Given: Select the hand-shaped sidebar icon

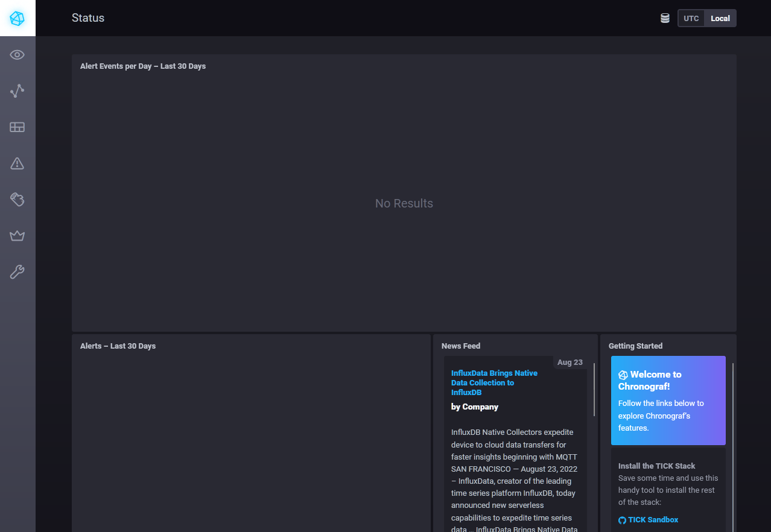Looking at the screenshot, I should click(x=17, y=199).
